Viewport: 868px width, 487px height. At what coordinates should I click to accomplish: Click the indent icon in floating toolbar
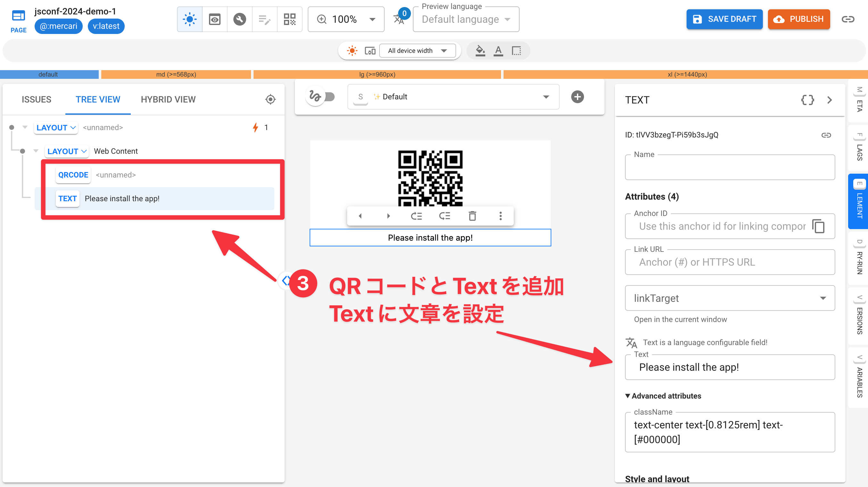click(x=445, y=216)
